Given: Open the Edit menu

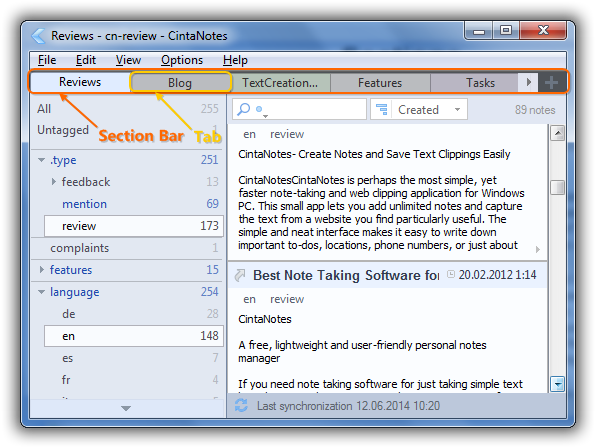Looking at the screenshot, I should [86, 60].
